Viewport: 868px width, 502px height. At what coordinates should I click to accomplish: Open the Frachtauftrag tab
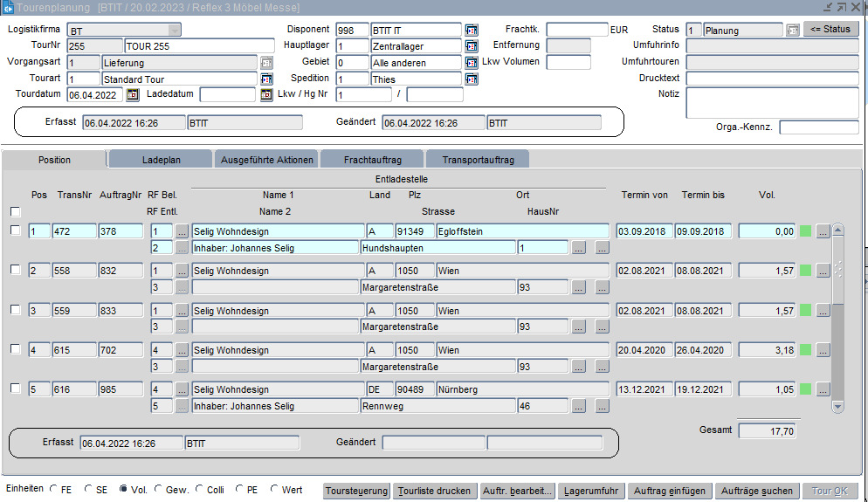(x=373, y=160)
